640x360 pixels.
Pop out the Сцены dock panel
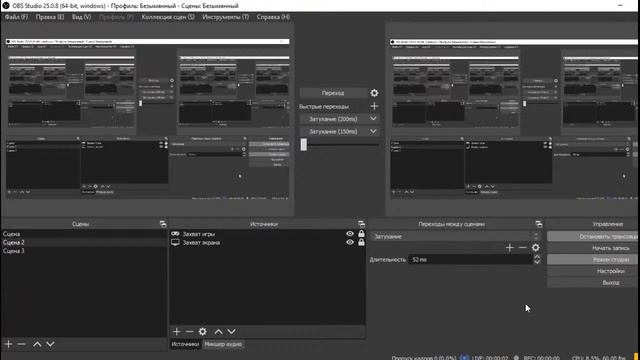tap(163, 224)
